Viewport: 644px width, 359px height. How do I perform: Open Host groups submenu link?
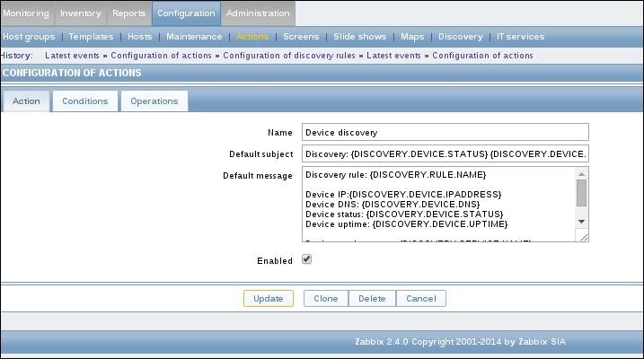pos(29,37)
